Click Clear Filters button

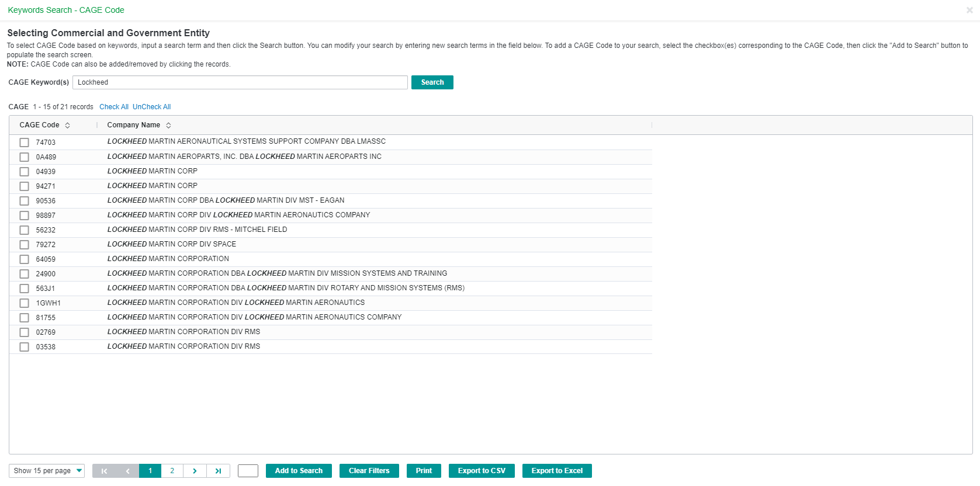click(x=369, y=471)
